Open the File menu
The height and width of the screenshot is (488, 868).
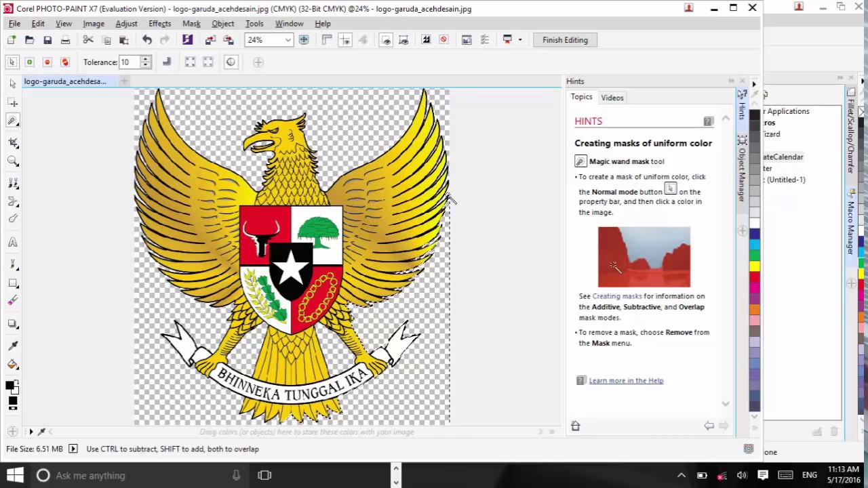14,24
